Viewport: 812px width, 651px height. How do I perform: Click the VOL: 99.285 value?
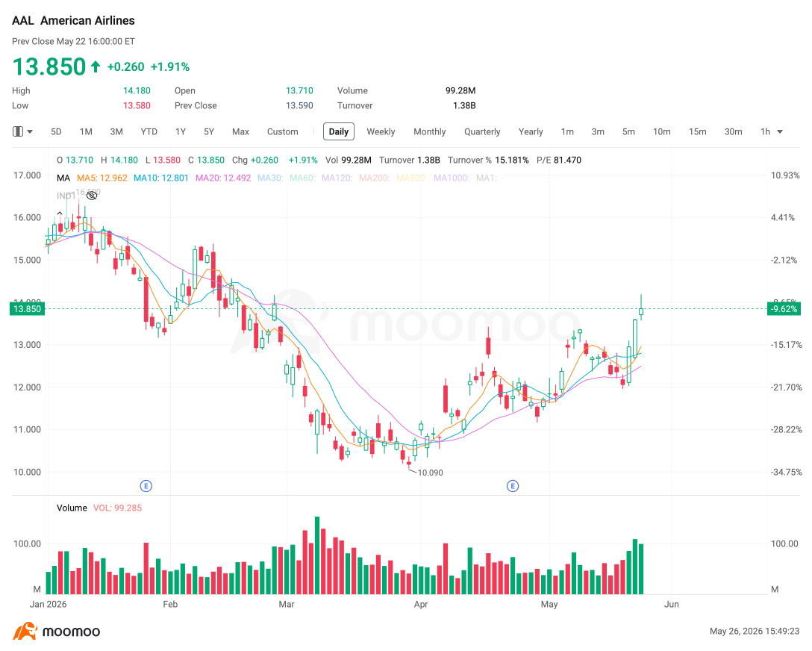click(x=118, y=508)
